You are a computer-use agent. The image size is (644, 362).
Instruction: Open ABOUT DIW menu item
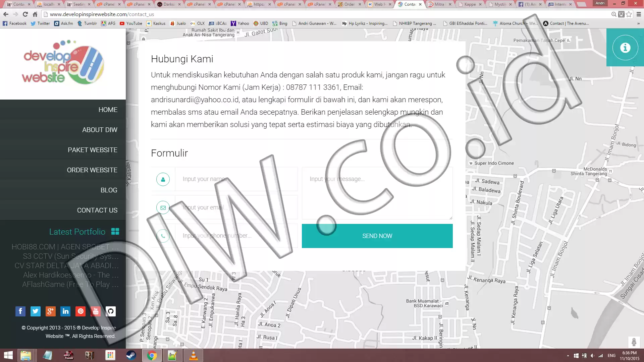point(100,130)
